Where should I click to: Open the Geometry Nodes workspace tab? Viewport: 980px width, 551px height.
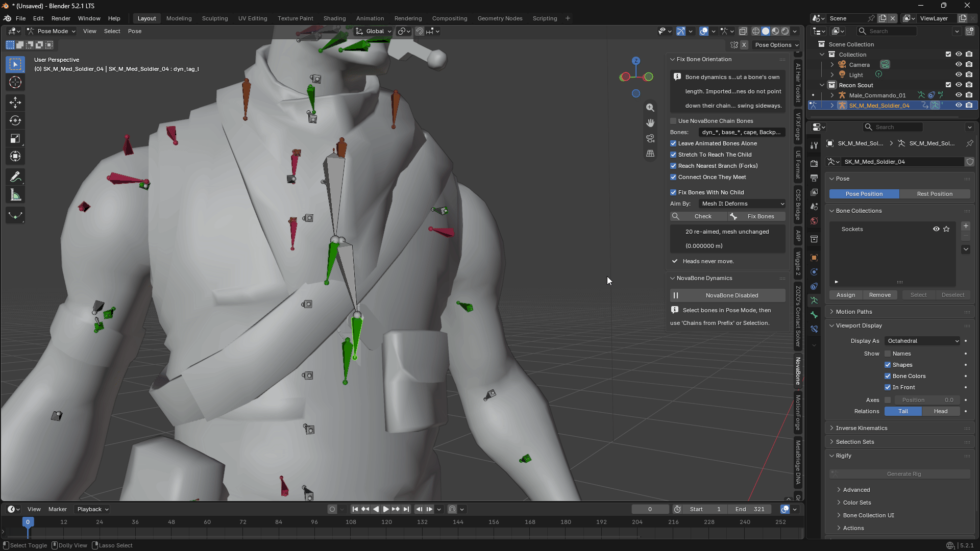click(500, 18)
